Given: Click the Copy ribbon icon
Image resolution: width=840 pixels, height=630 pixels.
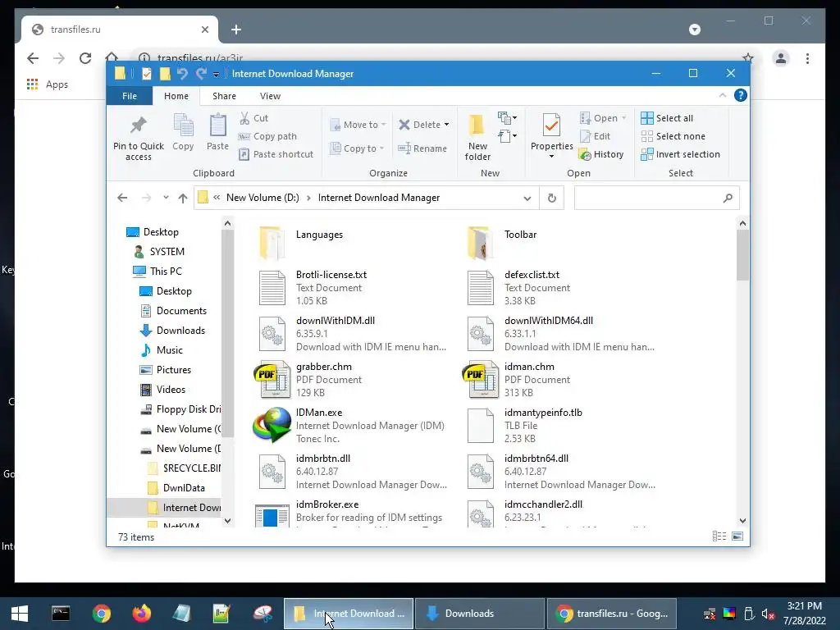Looking at the screenshot, I should point(183,132).
